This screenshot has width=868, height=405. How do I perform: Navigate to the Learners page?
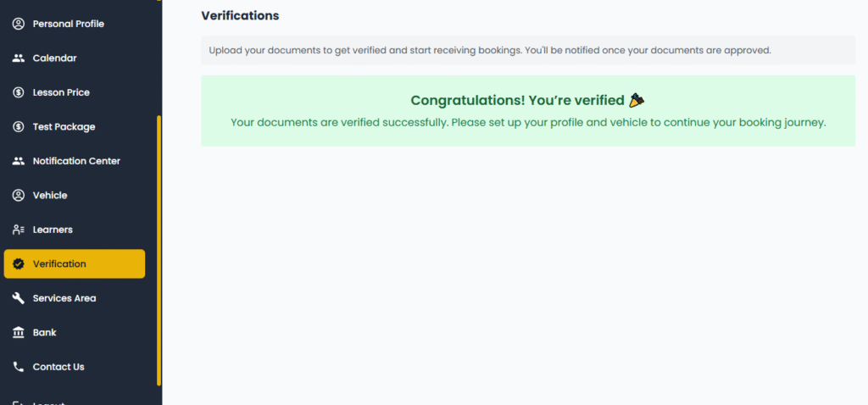(x=53, y=230)
